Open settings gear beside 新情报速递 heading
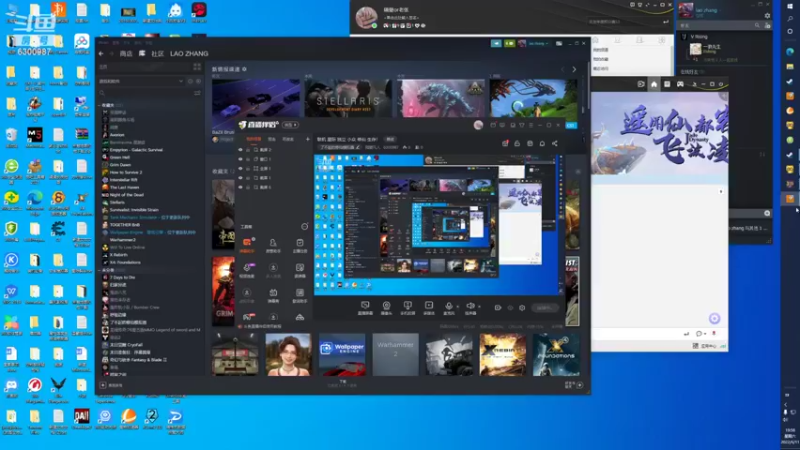Viewport: 800px width, 450px height. 244,69
